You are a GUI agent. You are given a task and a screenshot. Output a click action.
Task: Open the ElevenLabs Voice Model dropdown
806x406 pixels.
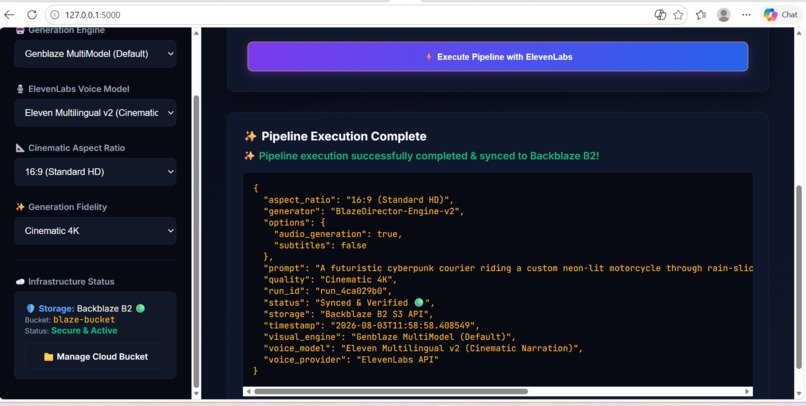(x=95, y=113)
